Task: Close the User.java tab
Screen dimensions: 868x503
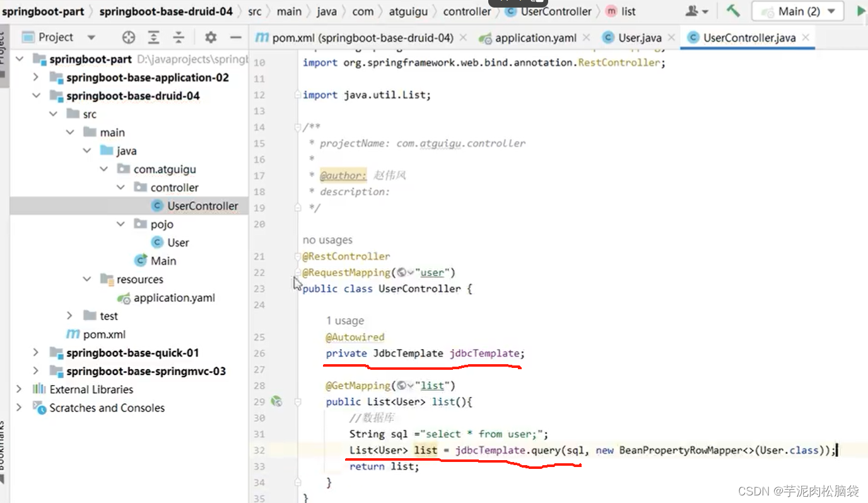Action: point(671,38)
